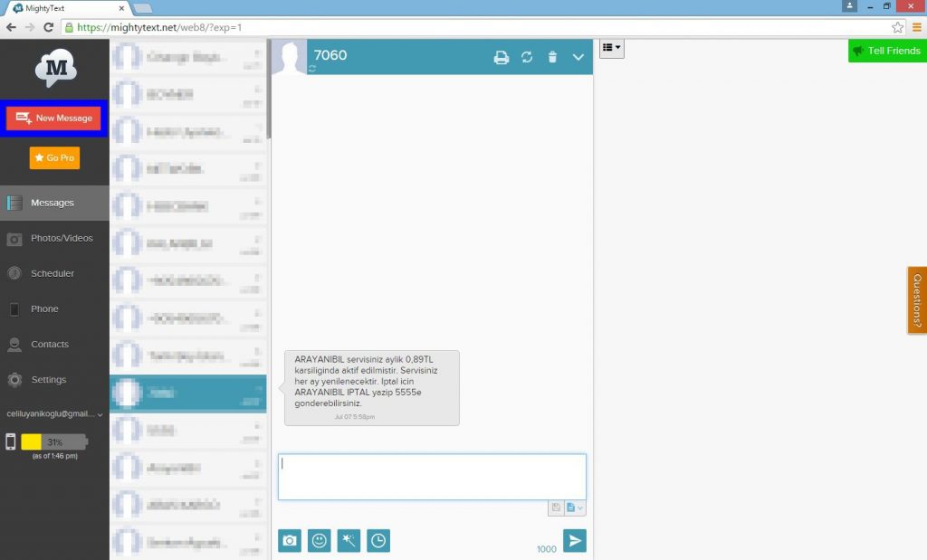Delete the conversation using the trash icon
This screenshot has width=927, height=560.
(x=553, y=56)
